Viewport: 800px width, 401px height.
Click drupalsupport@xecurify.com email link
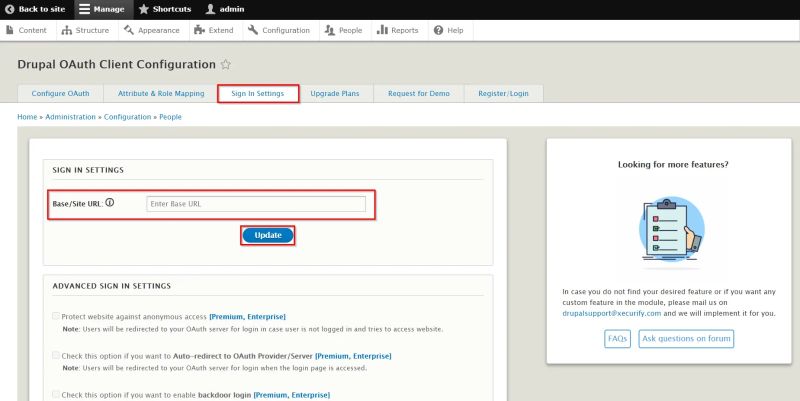coord(612,313)
